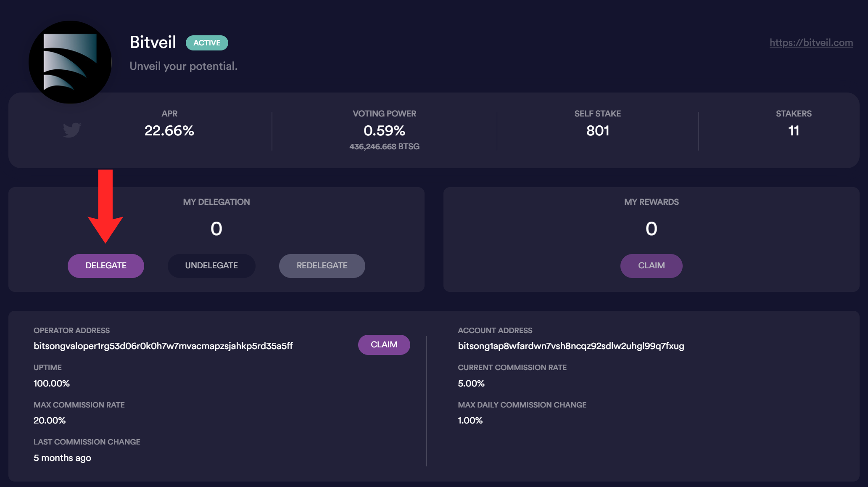This screenshot has height=487, width=868.
Task: Click the tagline 'Unveil your potential.'
Action: (184, 66)
